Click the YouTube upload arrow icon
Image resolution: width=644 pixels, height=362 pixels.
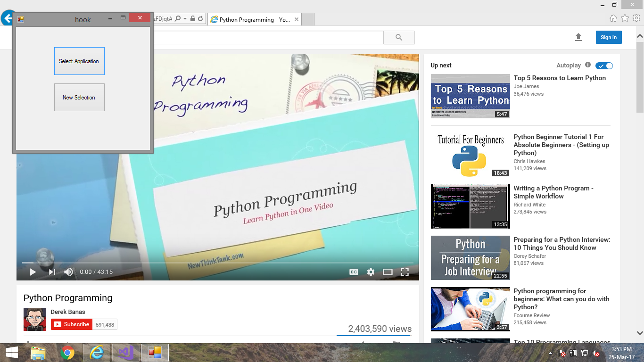pyautogui.click(x=578, y=37)
